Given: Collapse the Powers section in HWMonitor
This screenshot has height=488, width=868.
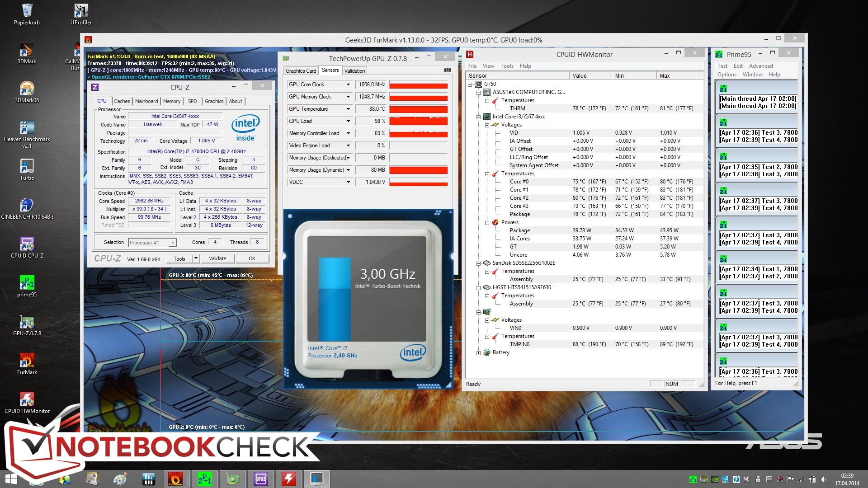Looking at the screenshot, I should coord(487,222).
